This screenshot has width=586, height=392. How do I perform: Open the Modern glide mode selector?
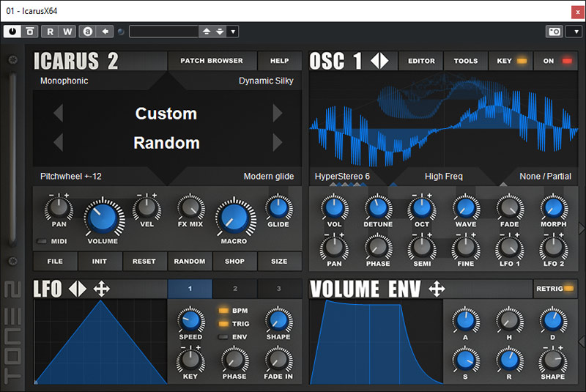(268, 177)
